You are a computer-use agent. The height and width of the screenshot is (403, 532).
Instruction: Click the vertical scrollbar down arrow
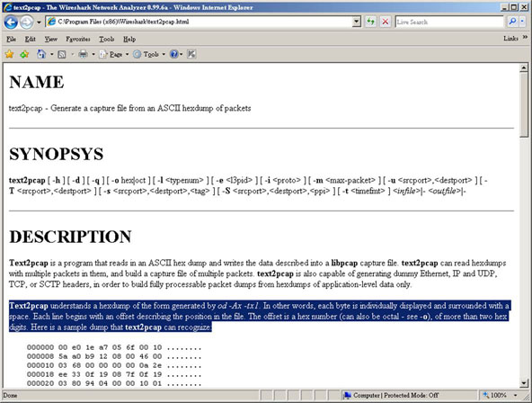pos(524,383)
